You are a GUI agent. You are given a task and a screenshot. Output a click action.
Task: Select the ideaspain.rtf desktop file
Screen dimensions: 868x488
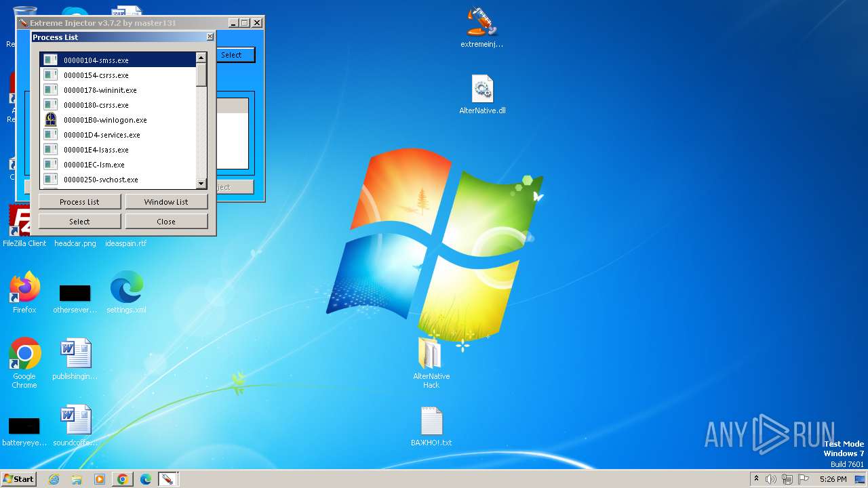[125, 243]
